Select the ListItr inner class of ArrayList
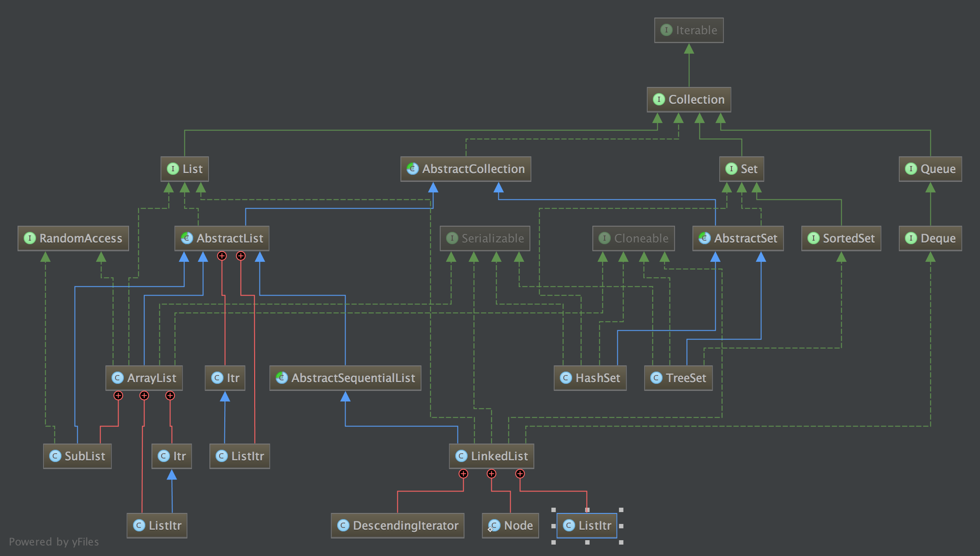This screenshot has height=556, width=980. [157, 526]
